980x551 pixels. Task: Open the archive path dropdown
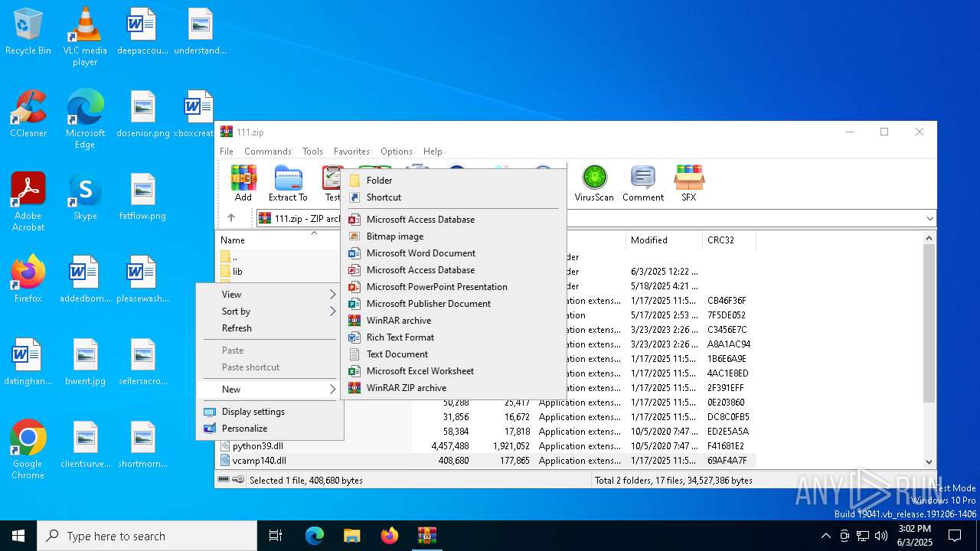click(x=929, y=218)
